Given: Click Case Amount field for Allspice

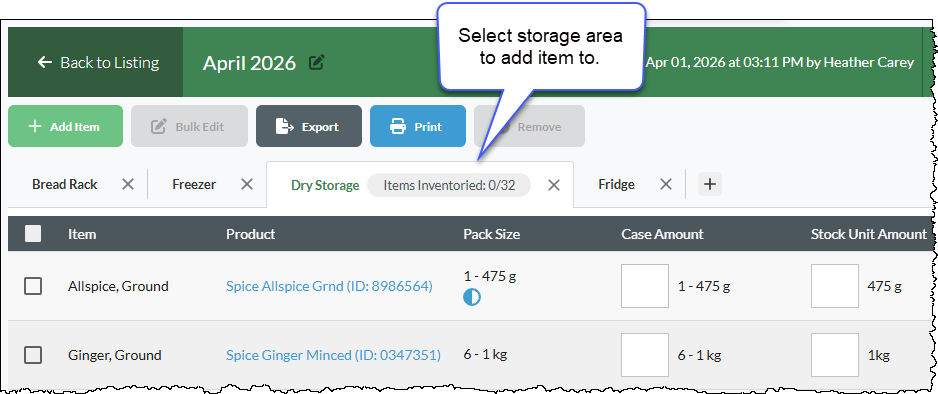Looking at the screenshot, I should (x=645, y=286).
